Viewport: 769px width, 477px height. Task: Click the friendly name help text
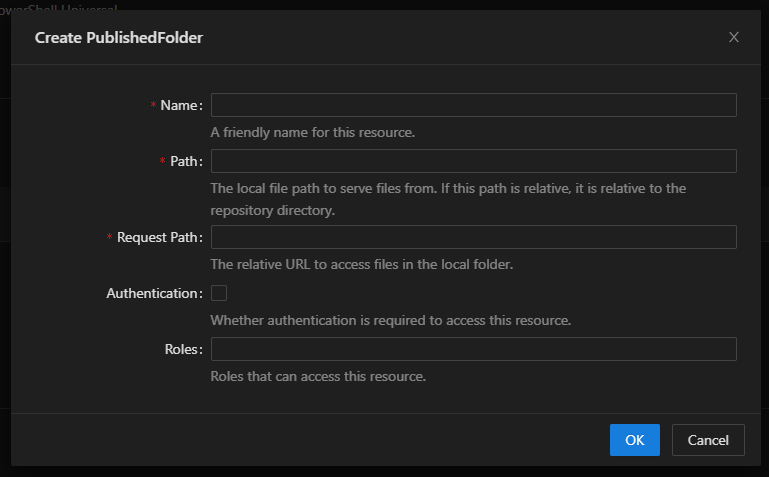[312, 132]
